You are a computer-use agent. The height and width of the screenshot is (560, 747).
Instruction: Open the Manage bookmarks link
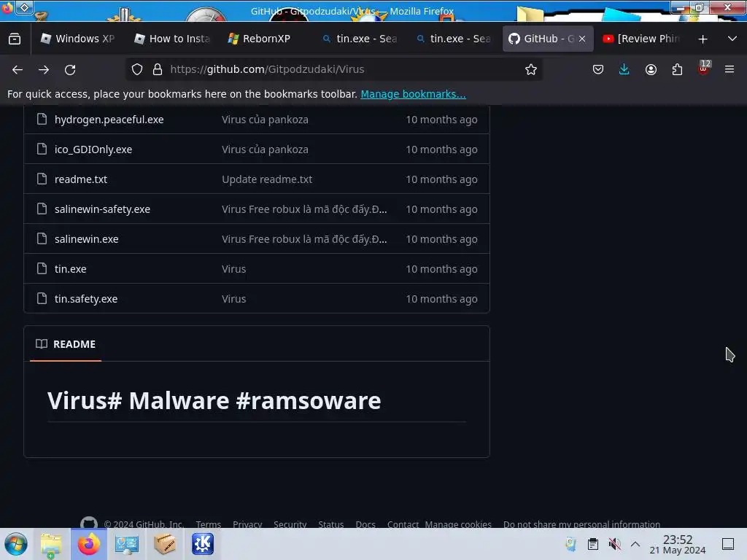(x=413, y=94)
